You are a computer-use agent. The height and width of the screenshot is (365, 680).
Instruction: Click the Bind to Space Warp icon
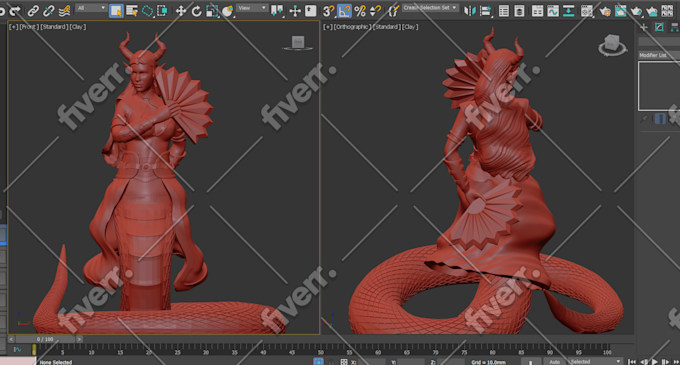pos(65,10)
